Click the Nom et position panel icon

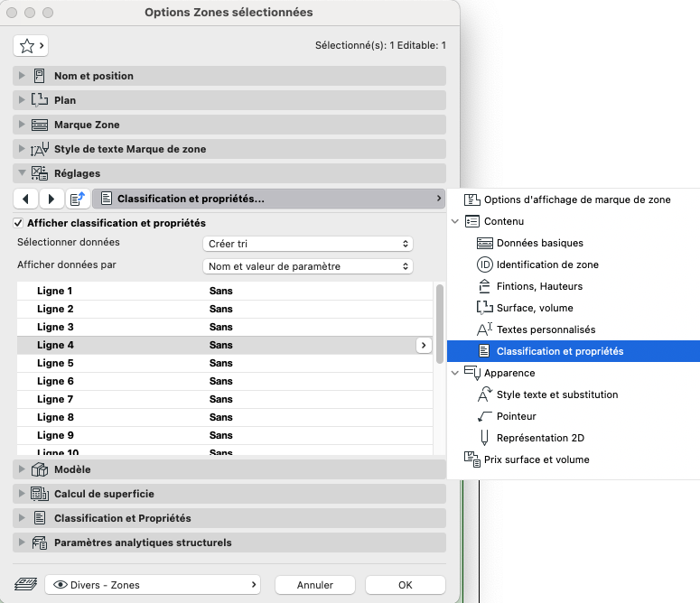(x=39, y=76)
